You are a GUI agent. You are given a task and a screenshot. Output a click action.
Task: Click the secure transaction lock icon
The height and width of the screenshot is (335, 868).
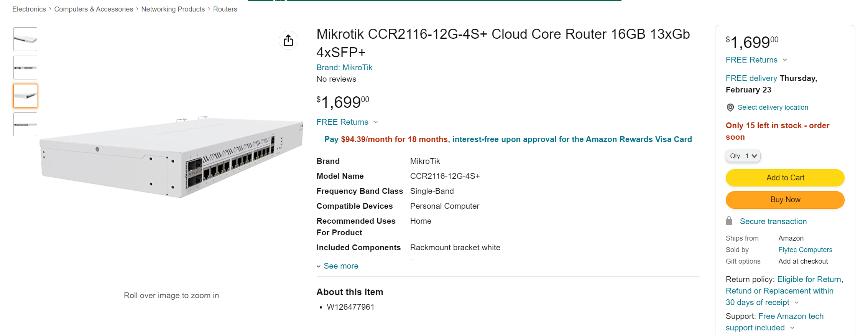[x=729, y=221]
